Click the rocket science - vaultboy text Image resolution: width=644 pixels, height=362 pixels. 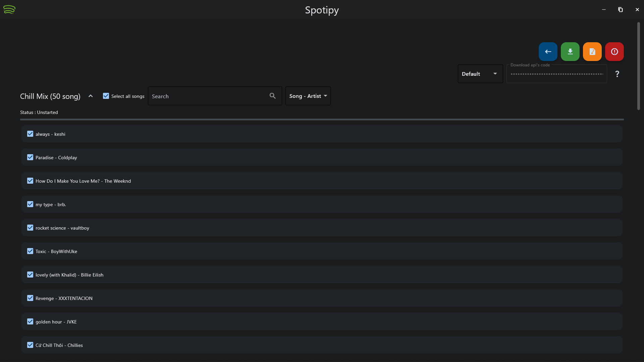coord(62,228)
